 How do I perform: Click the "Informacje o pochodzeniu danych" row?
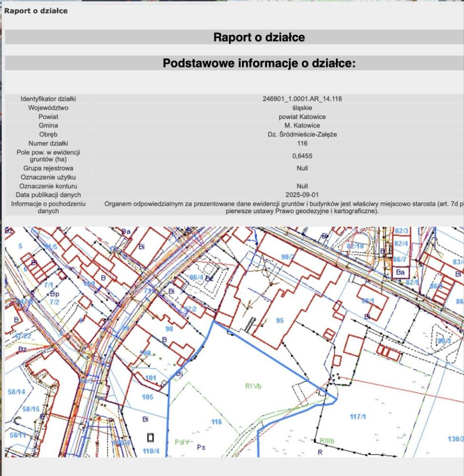(48, 207)
